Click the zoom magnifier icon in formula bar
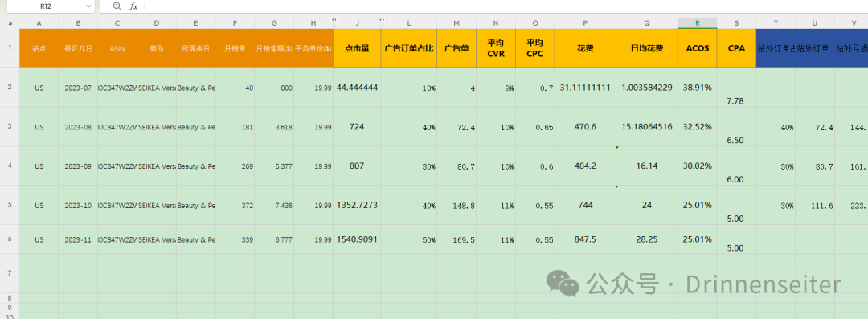The height and width of the screenshot is (319, 868). click(117, 6)
